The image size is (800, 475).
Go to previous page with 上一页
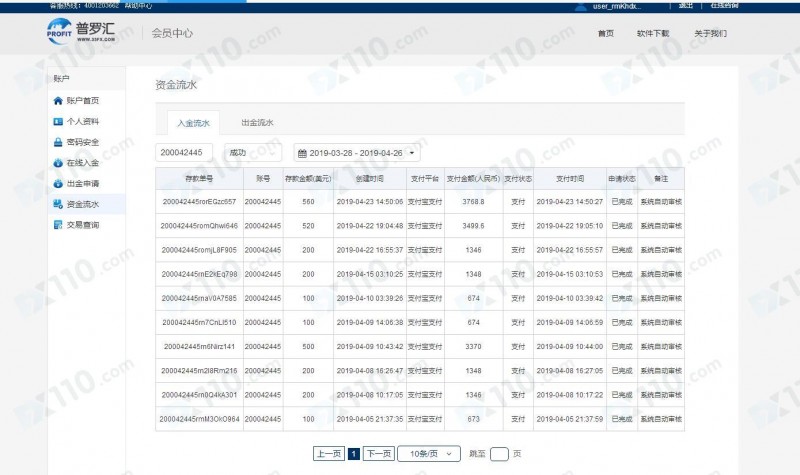coord(329,454)
